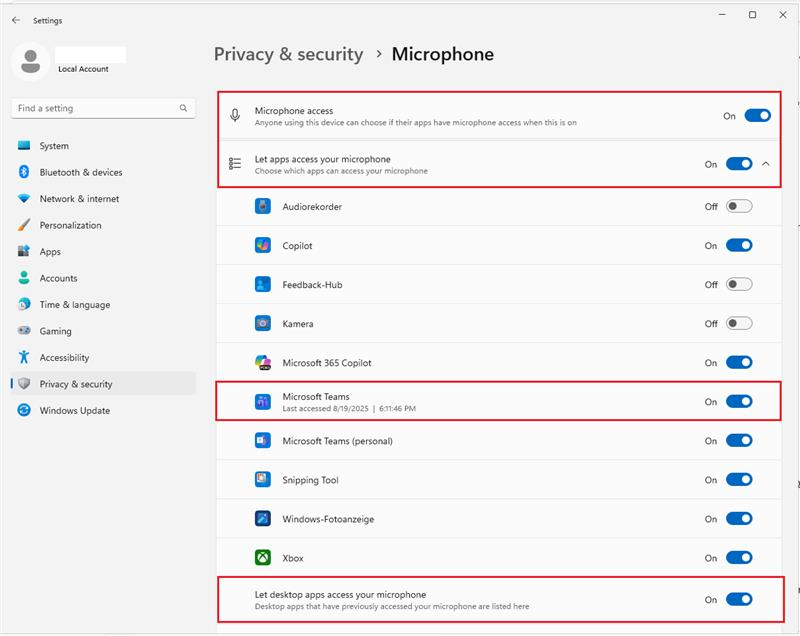Screen dimensions: 800x636
Task: Go to Gaming settings
Action: [x=103, y=331]
